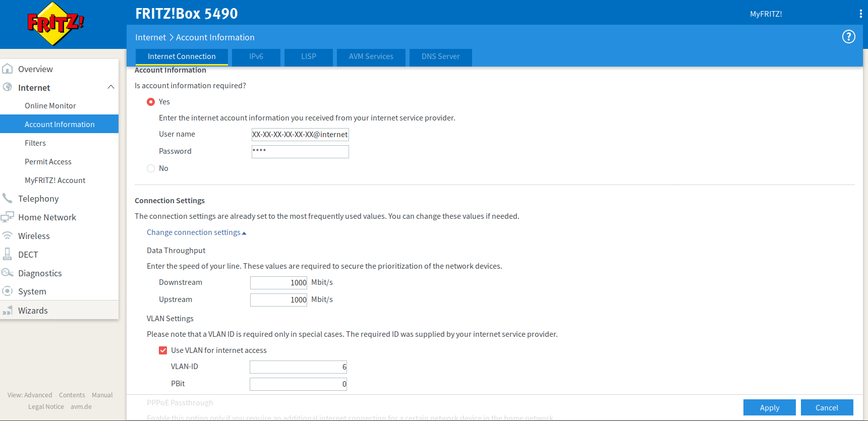The image size is (868, 421).
Task: Select Yes for account information required
Action: (151, 102)
